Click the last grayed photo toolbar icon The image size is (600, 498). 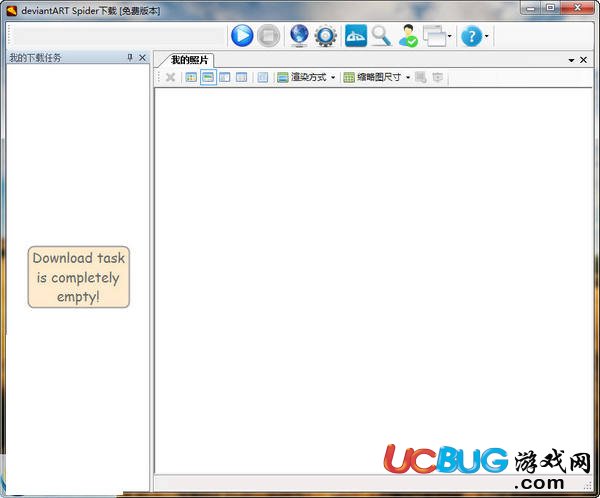437,77
